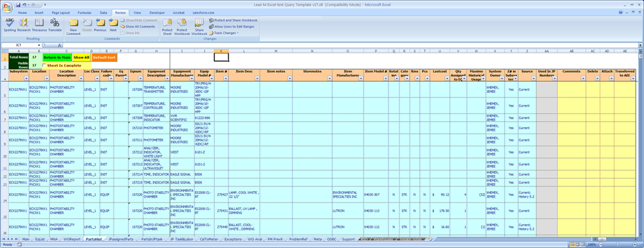Click Share Workbook
644x248 pixels.
(x=199, y=26)
